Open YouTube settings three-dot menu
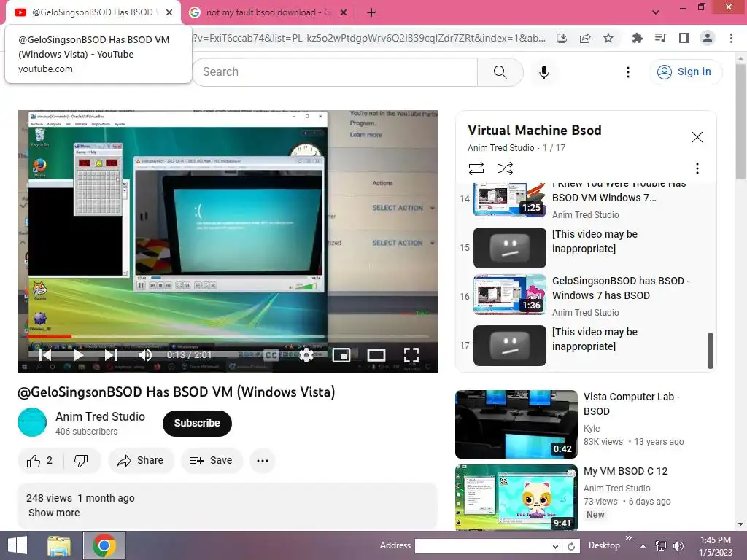Viewport: 747px width, 560px height. click(628, 72)
